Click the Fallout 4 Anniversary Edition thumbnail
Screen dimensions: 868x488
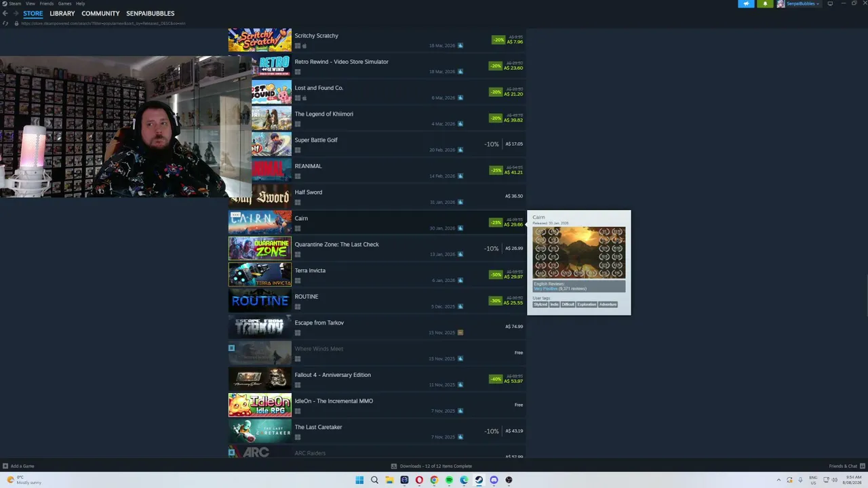(x=260, y=380)
